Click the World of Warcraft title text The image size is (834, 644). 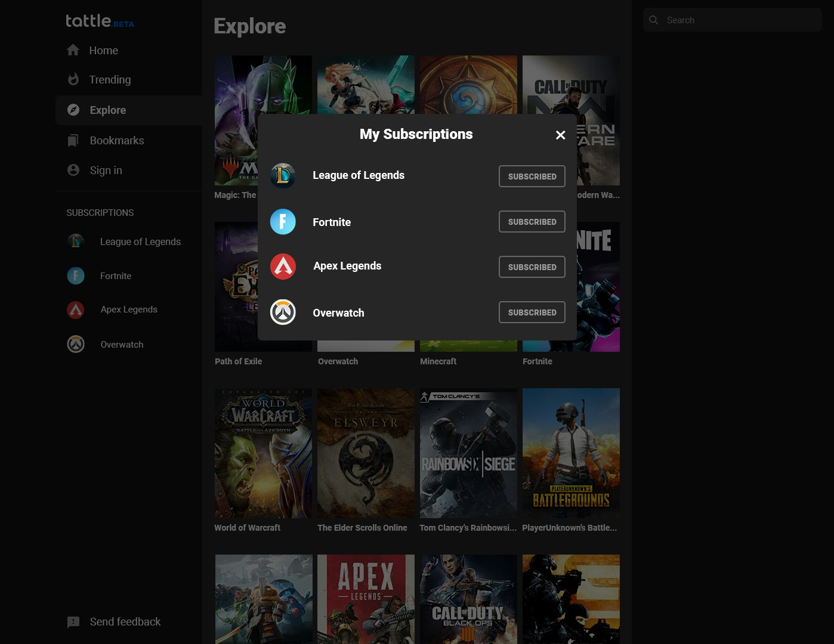pos(247,528)
